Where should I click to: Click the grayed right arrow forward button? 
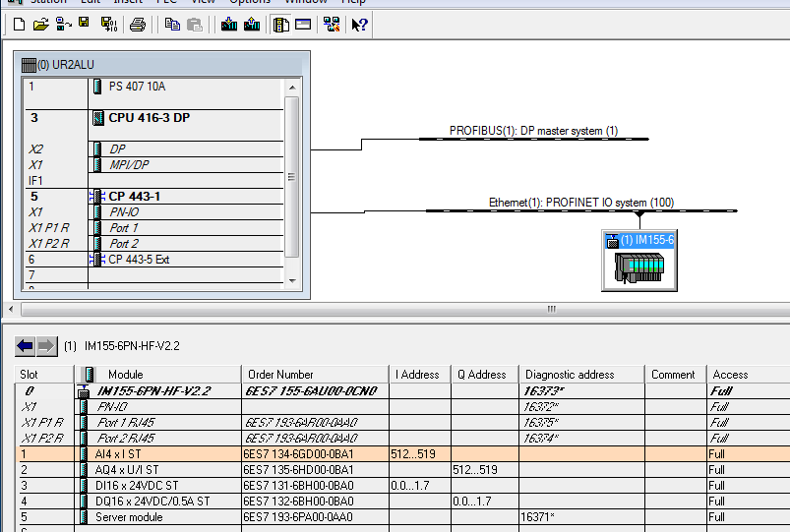(47, 346)
